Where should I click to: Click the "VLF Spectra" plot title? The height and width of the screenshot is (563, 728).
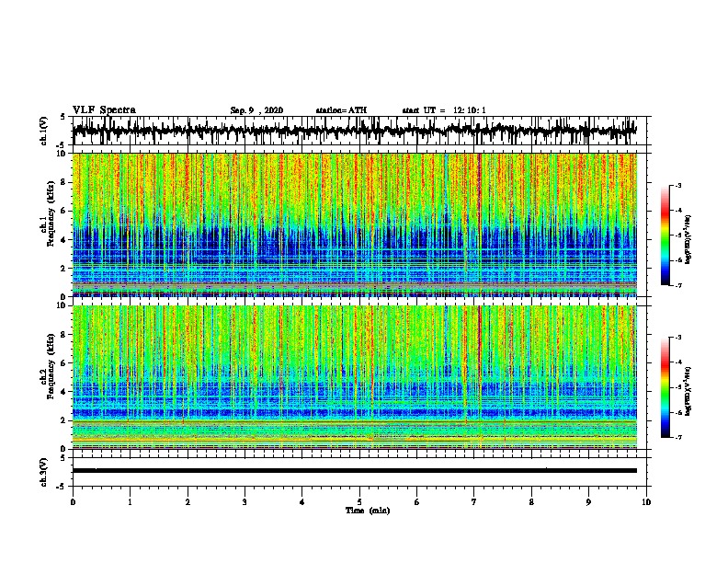click(x=104, y=110)
